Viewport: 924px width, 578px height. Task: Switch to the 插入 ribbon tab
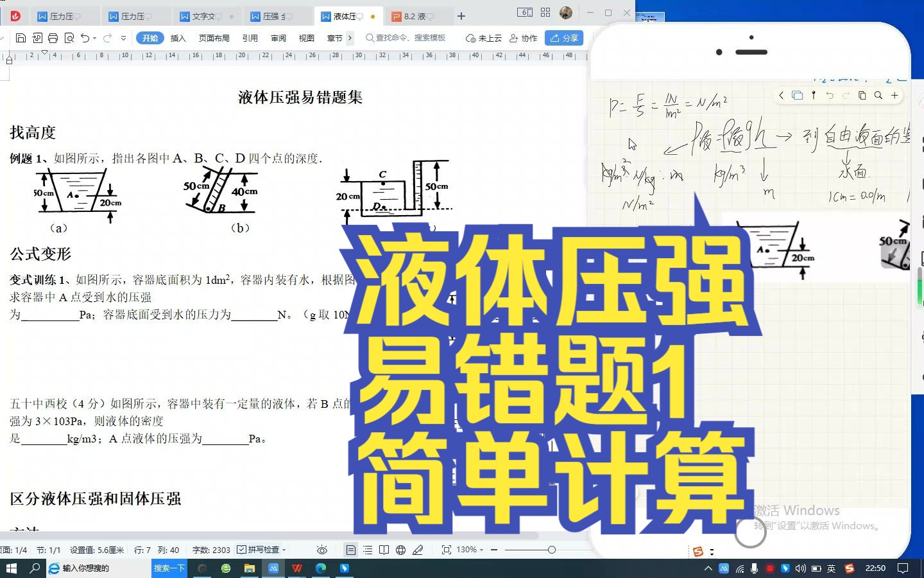coord(178,38)
